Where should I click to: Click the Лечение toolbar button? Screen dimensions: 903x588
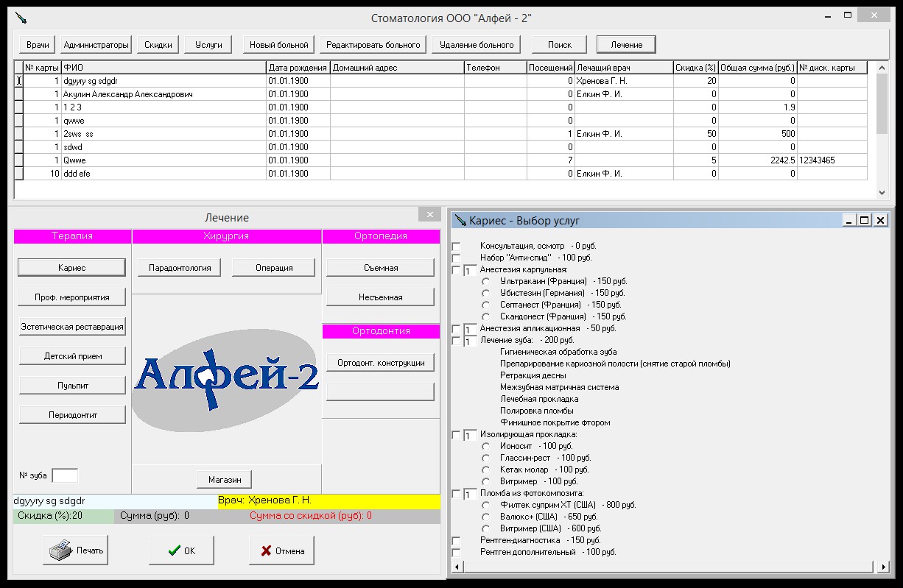(x=626, y=45)
